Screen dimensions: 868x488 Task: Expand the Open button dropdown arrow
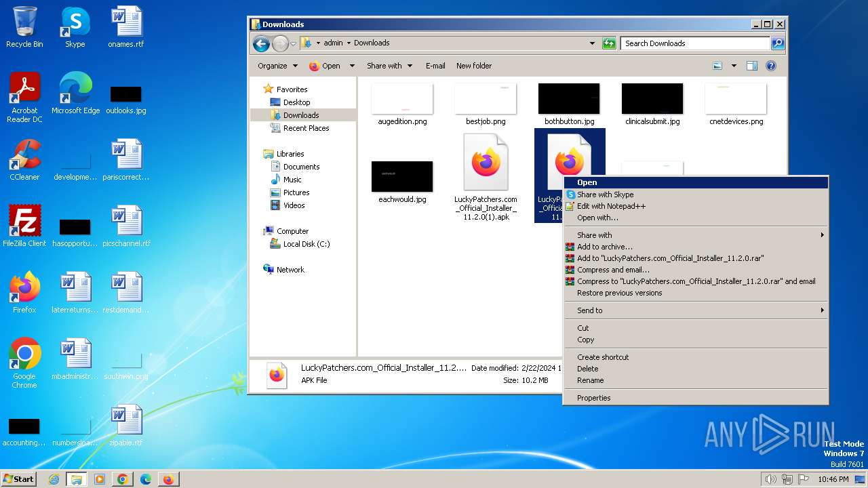(352, 66)
